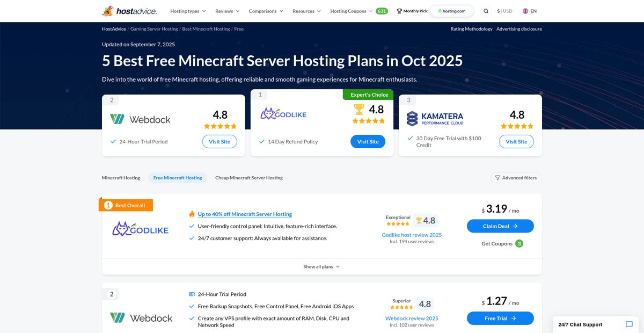Image resolution: width=644 pixels, height=333 pixels.
Task: Open Rating Methodology link
Action: coord(471,29)
